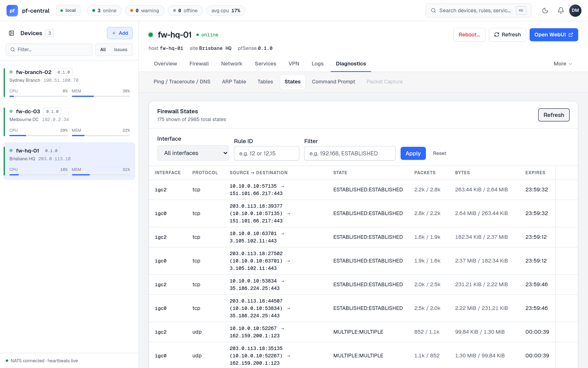588x368 pixels.
Task: Open the Network tab
Action: [232, 64]
